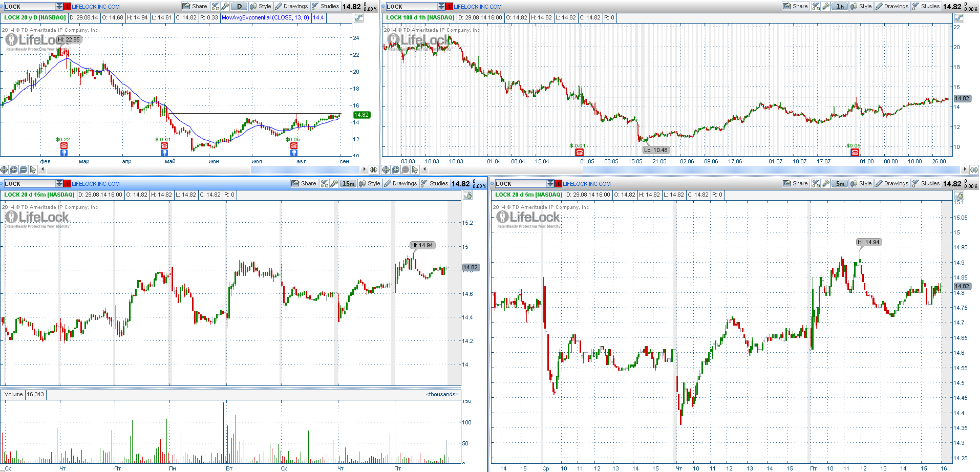Click LOCK 20 d 15m [NASDAQ] chart title
Screen dimensions: 980x472
click(x=39, y=195)
